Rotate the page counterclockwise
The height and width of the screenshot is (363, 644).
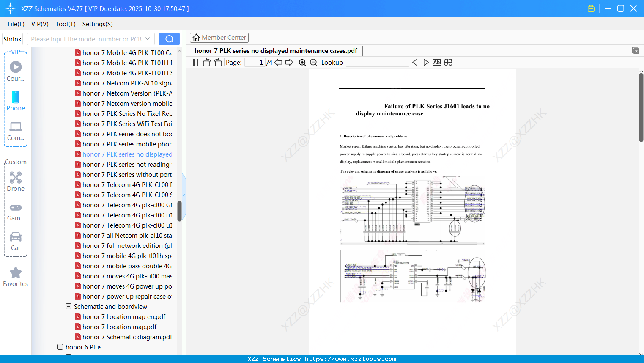click(206, 63)
